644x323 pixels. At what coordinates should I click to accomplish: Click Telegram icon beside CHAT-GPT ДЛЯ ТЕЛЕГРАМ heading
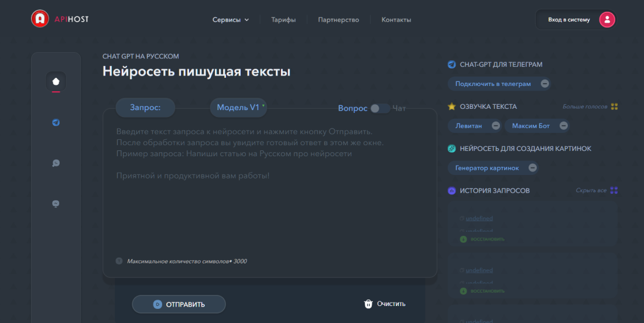452,64
